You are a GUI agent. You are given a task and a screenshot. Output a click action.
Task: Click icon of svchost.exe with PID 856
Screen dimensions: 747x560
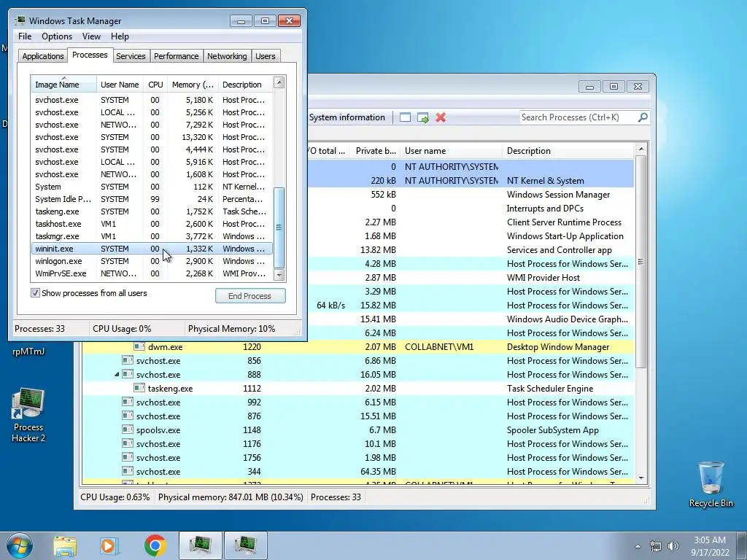(127, 360)
